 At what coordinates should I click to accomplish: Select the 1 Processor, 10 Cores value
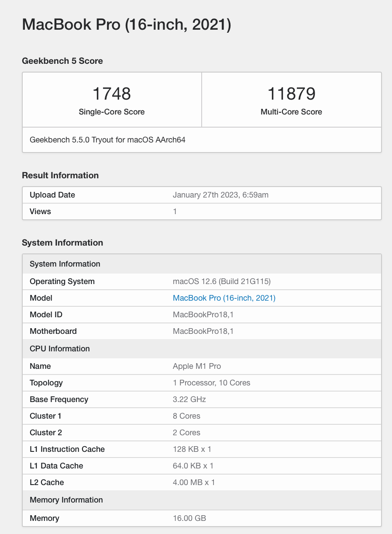coord(212,383)
